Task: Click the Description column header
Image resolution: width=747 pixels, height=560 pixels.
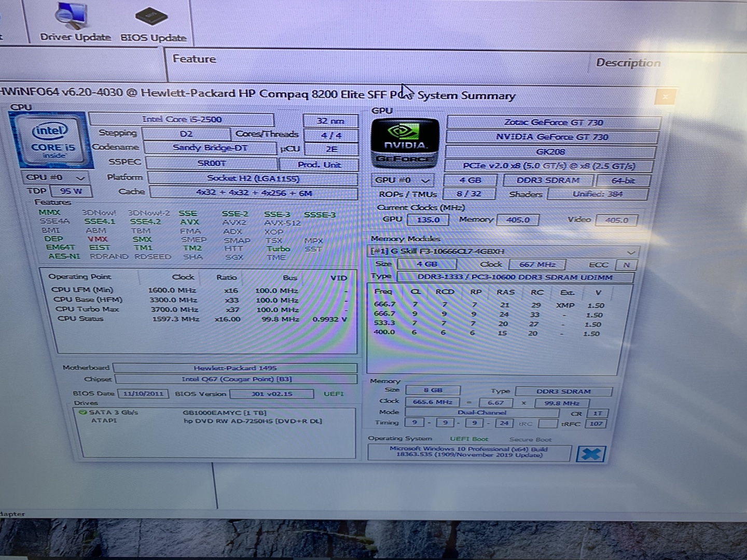Action: pos(628,63)
